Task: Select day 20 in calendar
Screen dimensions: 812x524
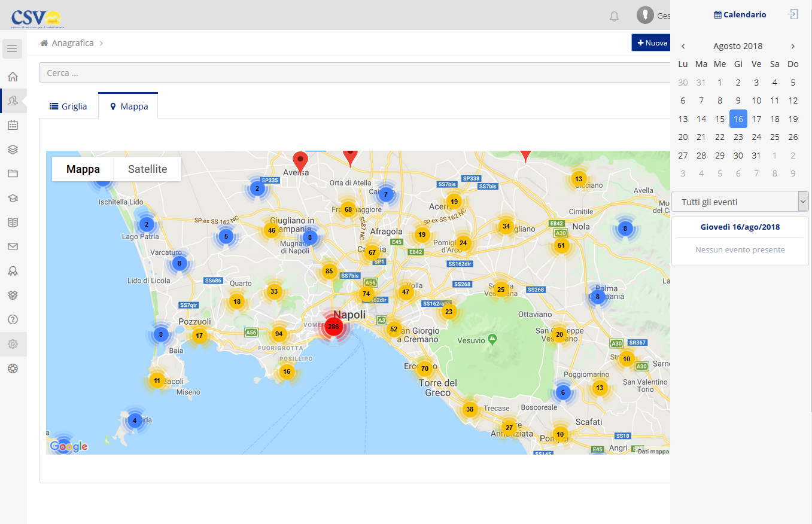Action: tap(683, 137)
